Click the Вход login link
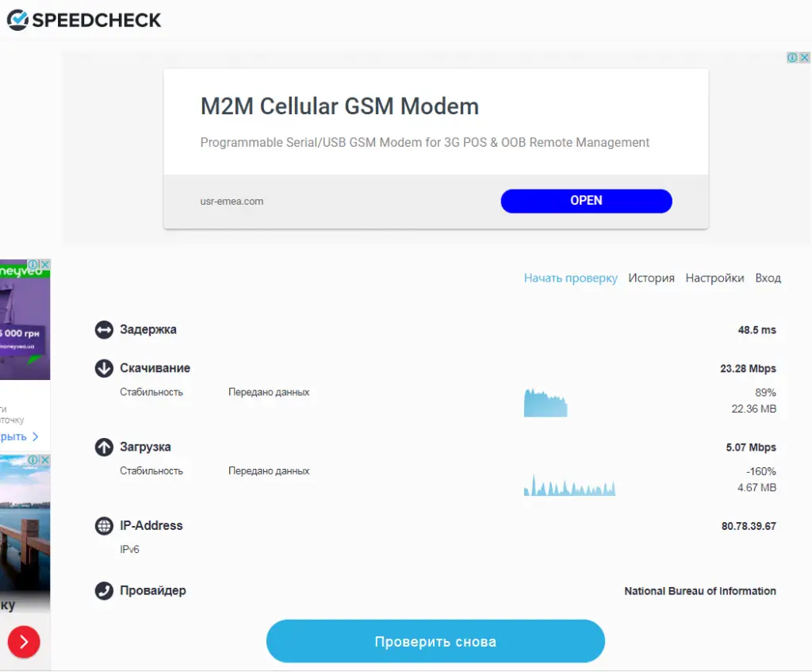The width and height of the screenshot is (812, 672). point(768,278)
